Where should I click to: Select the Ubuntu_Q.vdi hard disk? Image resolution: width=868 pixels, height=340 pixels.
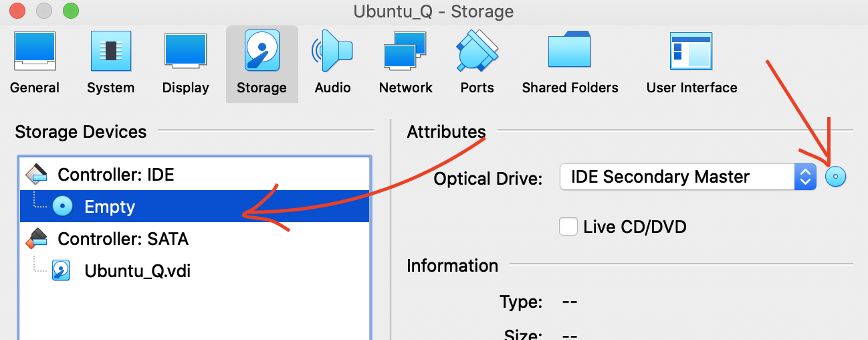[137, 271]
